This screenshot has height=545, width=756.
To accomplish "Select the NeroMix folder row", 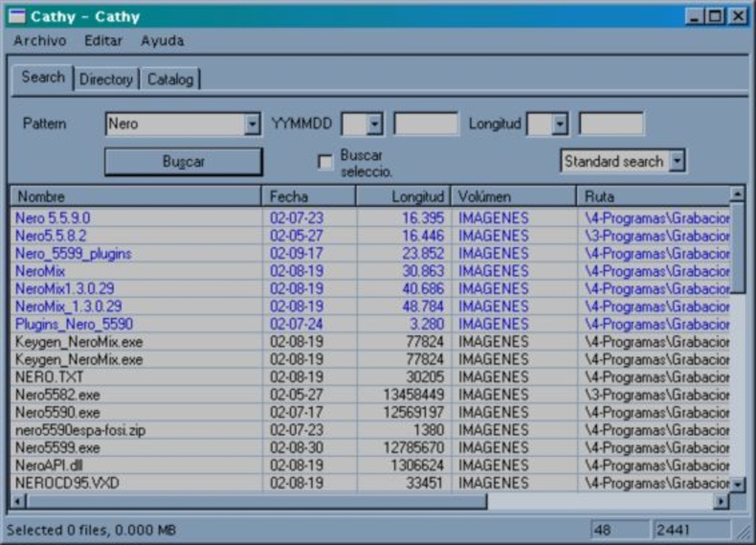I will (x=371, y=272).
